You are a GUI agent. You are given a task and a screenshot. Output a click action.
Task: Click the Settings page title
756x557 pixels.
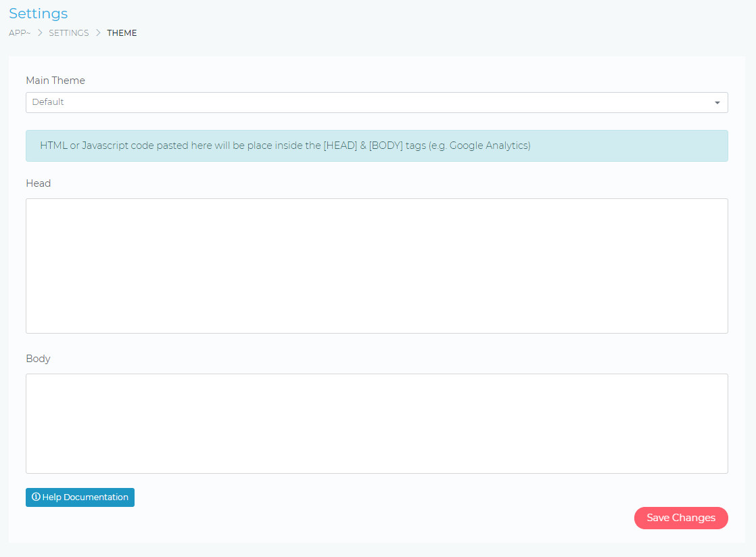pos(39,14)
